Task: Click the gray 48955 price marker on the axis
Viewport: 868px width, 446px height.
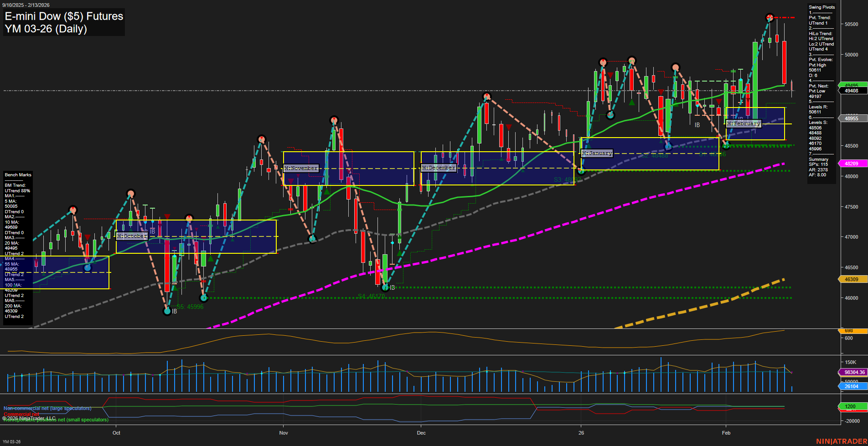Action: pos(852,118)
